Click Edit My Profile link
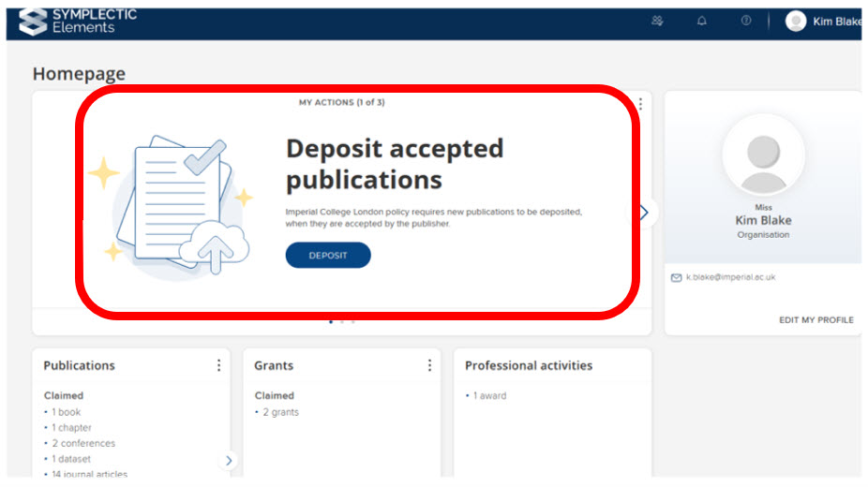 (x=816, y=320)
